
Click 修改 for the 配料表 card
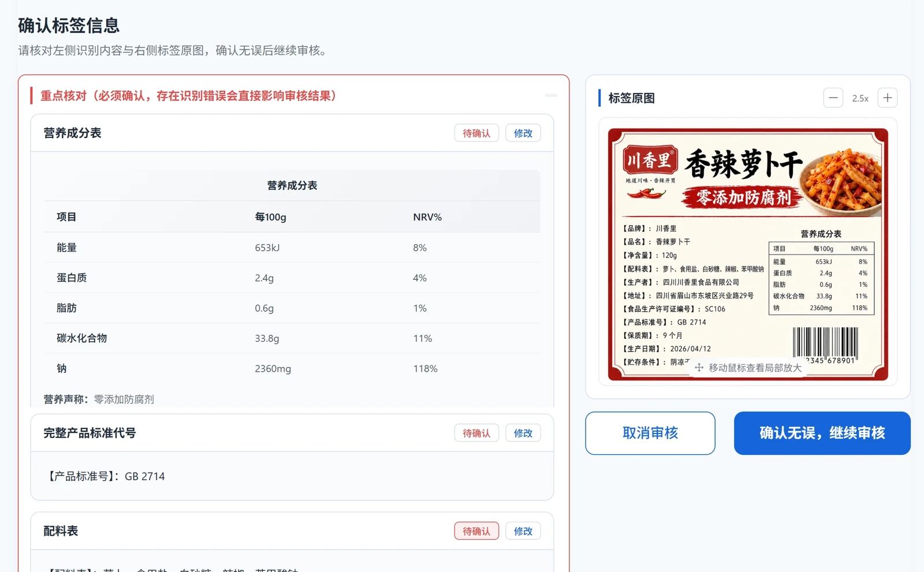pyautogui.click(x=523, y=531)
